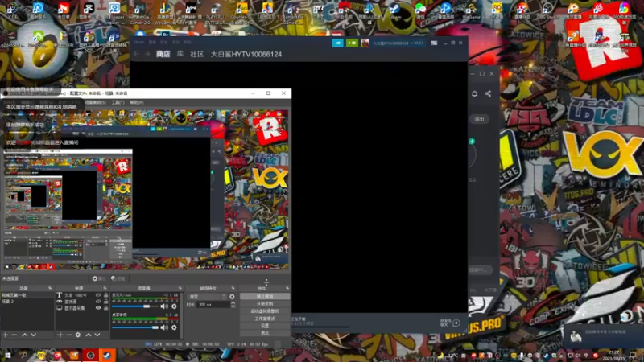Screen dimensions: 644x362
Task: Click the Exit button in OBS controls
Action: pyautogui.click(x=265, y=333)
